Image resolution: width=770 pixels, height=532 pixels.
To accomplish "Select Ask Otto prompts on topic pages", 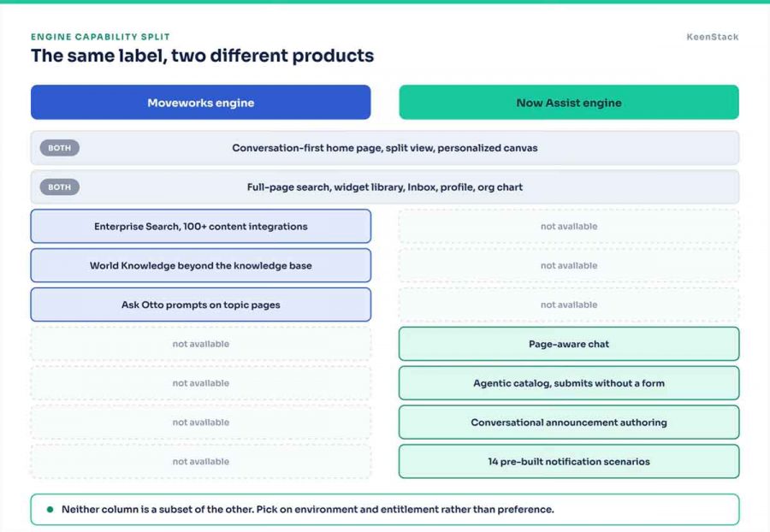I will click(x=200, y=304).
